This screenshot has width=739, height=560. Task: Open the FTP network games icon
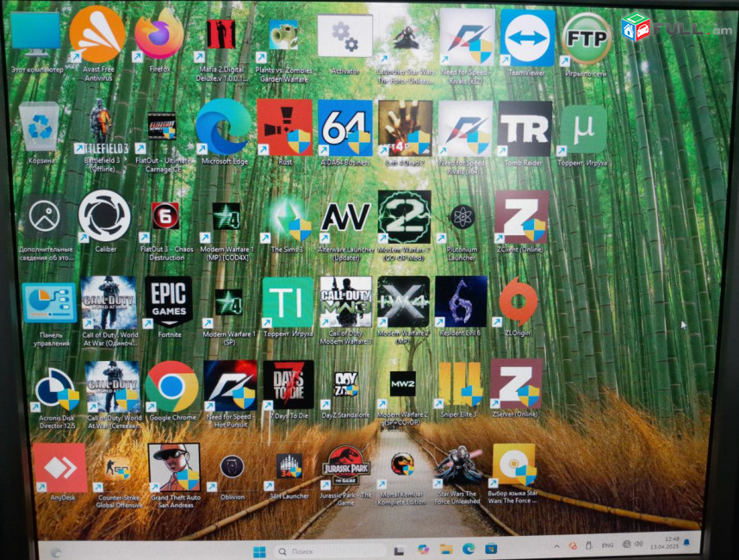click(x=587, y=39)
